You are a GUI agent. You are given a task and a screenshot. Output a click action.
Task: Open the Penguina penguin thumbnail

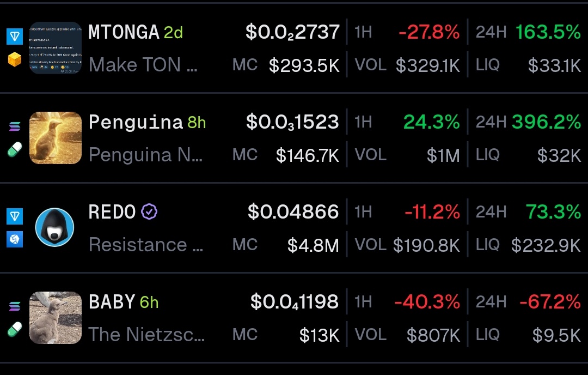[55, 138]
